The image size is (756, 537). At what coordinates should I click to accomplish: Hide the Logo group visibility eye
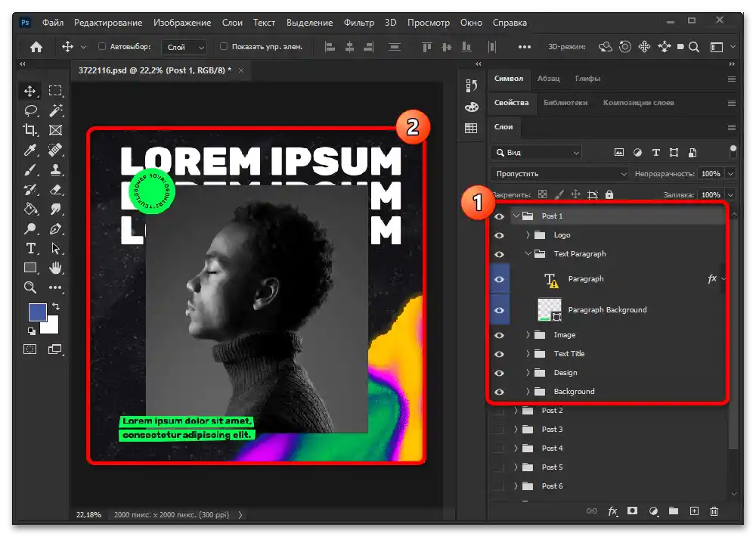[499, 235]
